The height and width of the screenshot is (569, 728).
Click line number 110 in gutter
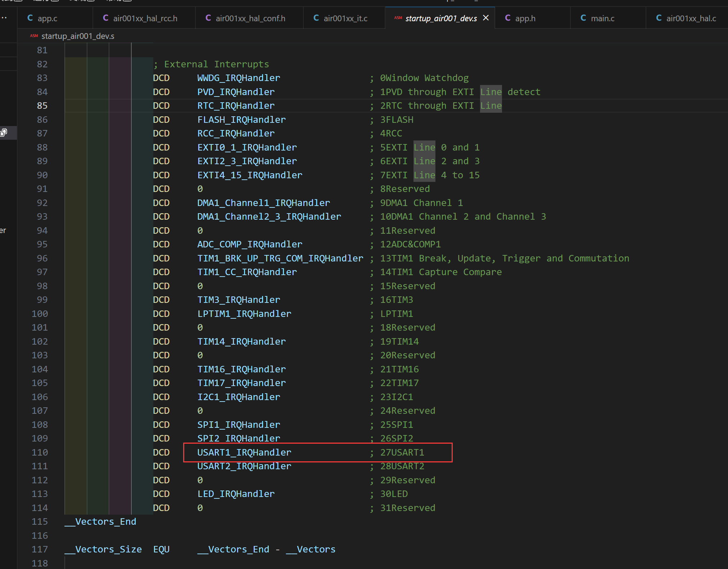pyautogui.click(x=40, y=453)
